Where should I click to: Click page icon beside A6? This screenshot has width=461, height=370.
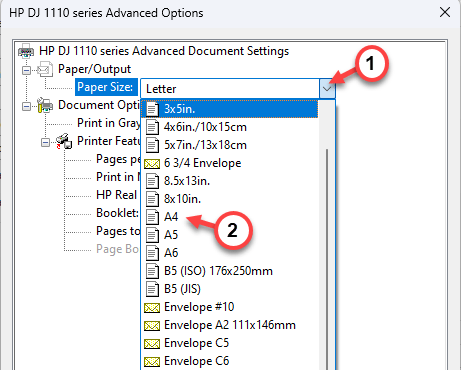[152, 253]
